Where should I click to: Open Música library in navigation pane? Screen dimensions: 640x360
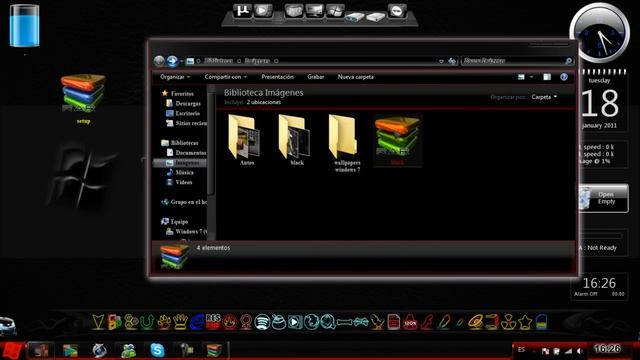tap(180, 172)
